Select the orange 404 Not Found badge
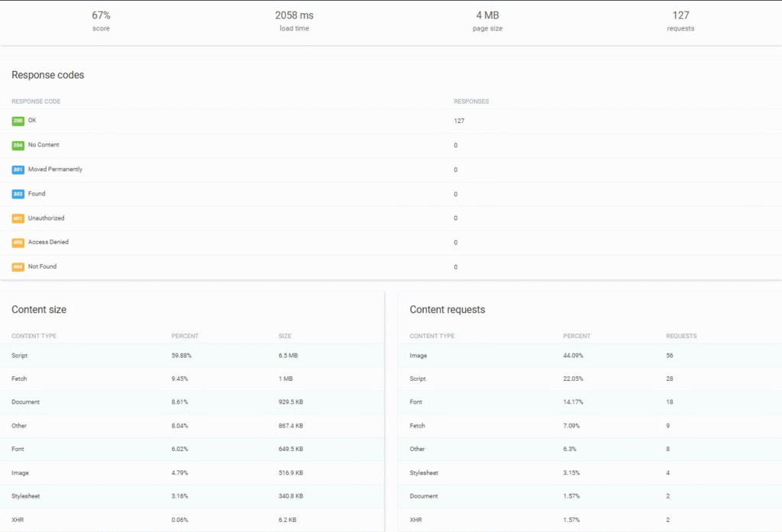The height and width of the screenshot is (532, 782). coord(18,267)
